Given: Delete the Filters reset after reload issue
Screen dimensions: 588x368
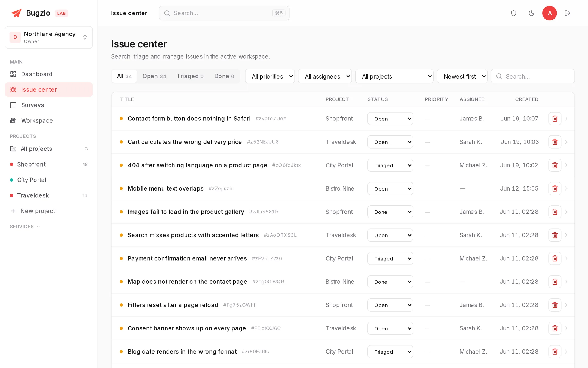Looking at the screenshot, I should (x=555, y=305).
